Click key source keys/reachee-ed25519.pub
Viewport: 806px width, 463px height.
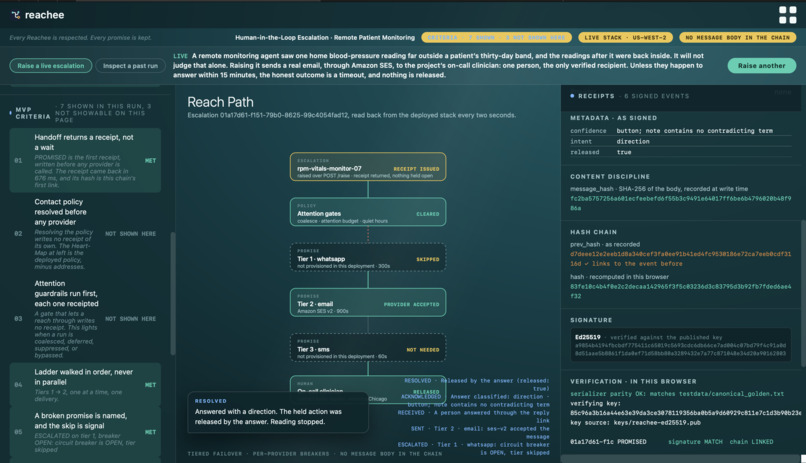[635, 422]
